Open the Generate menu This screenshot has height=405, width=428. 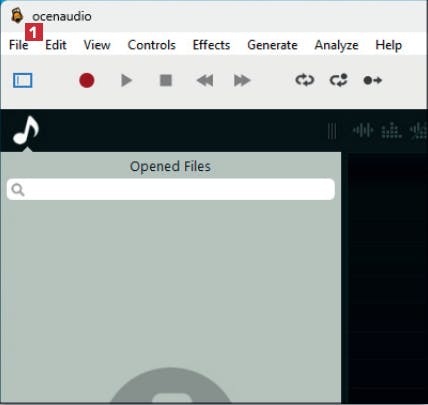click(x=272, y=45)
